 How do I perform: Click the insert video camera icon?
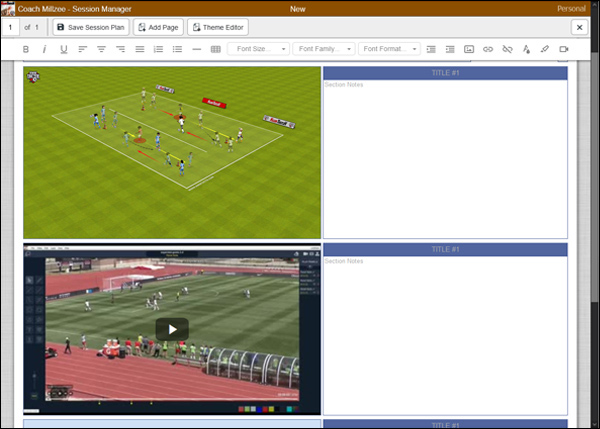pos(564,49)
